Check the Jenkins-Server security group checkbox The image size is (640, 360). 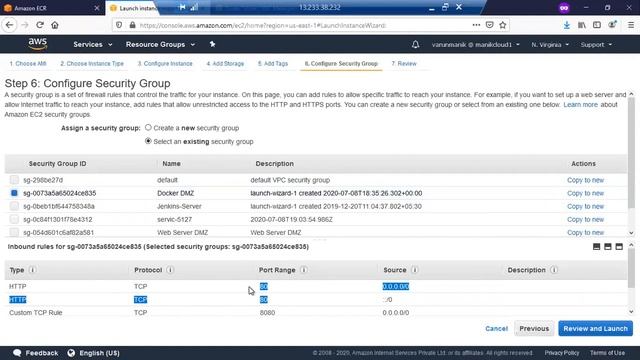(x=14, y=206)
